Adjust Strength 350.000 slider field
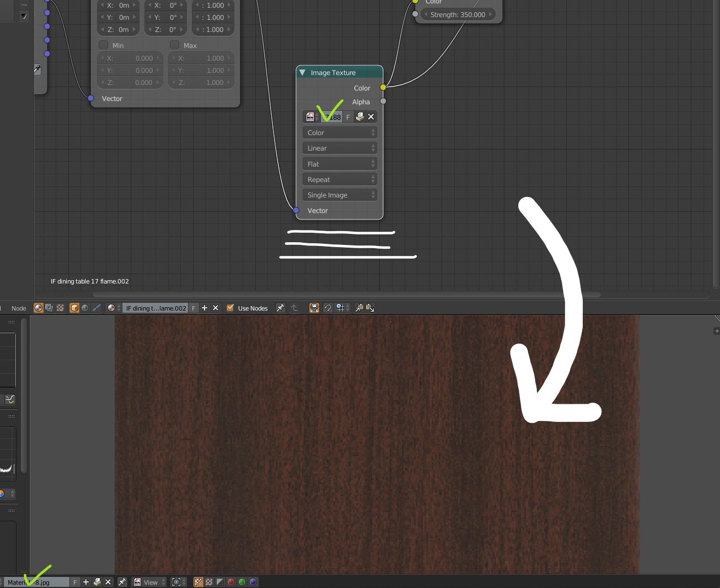 [458, 14]
